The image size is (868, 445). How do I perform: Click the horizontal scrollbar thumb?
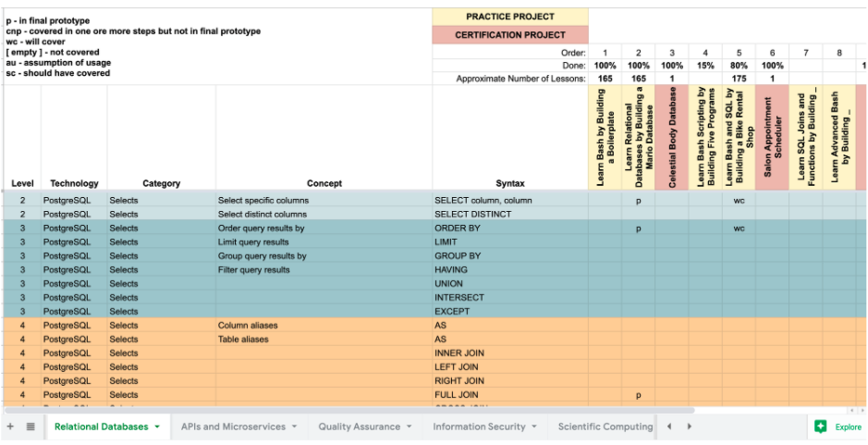pyautogui.click(x=349, y=411)
